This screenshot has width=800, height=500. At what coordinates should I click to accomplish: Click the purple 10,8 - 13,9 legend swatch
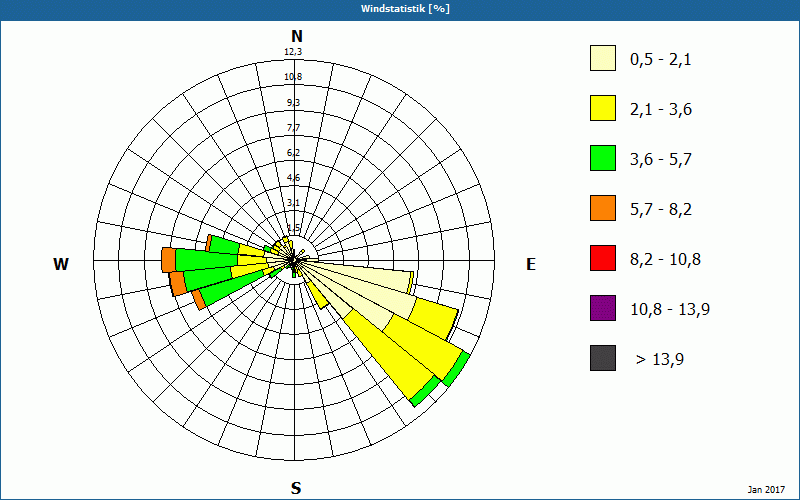(603, 308)
